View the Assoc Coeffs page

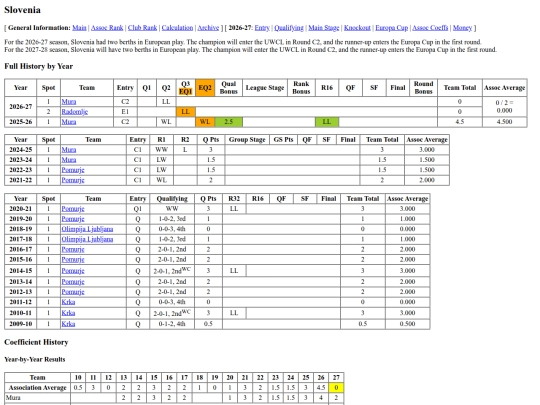click(x=430, y=28)
